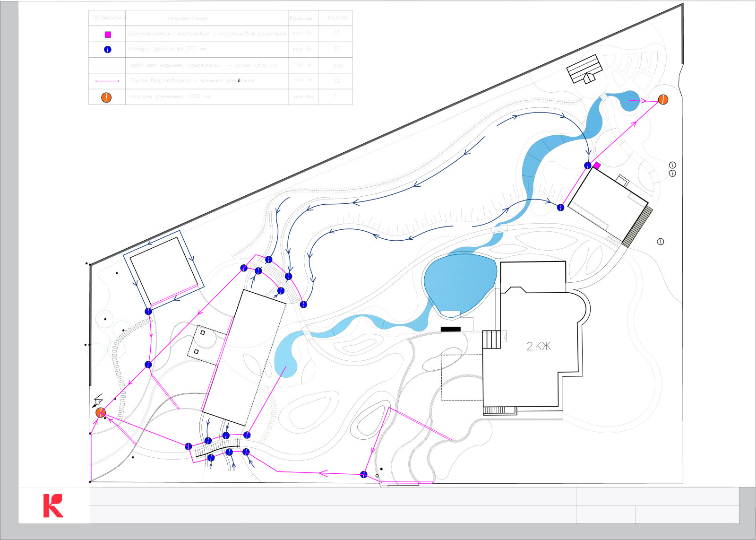The width and height of the screenshot is (756, 540).
Task: Select the orange well near left fence
Action: coord(100,413)
